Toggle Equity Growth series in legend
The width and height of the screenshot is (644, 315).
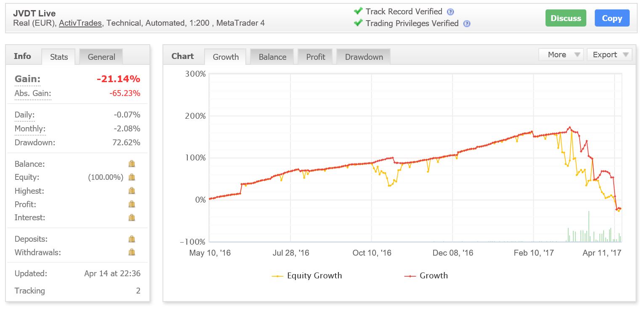click(307, 276)
